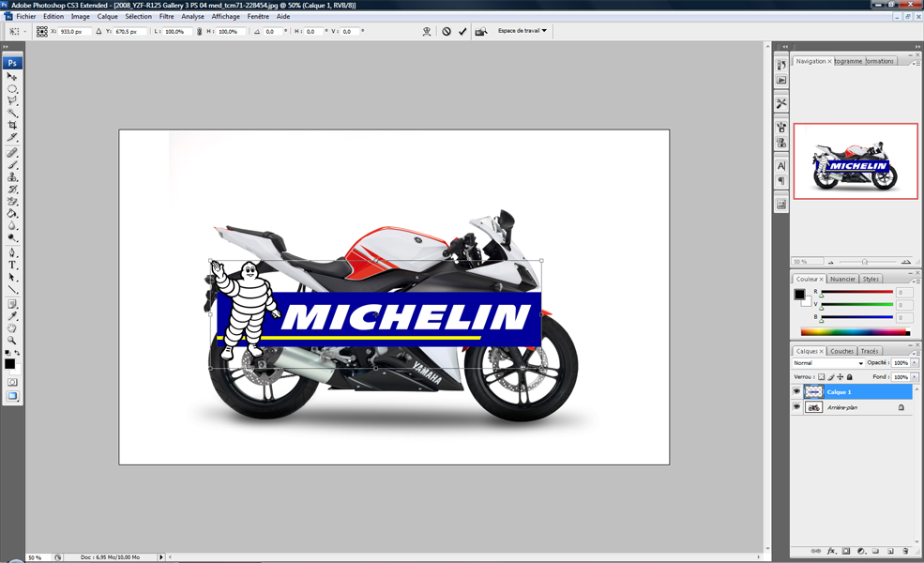The image size is (924, 563).
Task: Select the Elliptical Marquee tool
Action: click(x=12, y=89)
